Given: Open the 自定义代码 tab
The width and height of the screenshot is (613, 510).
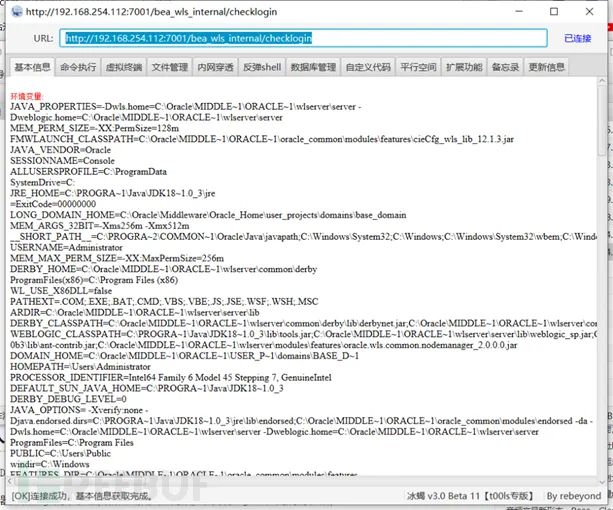Looking at the screenshot, I should (x=368, y=67).
